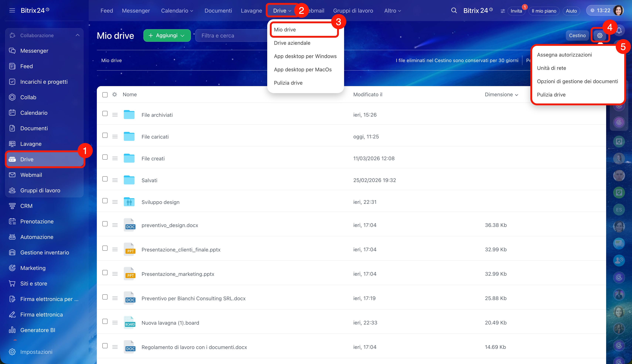The width and height of the screenshot is (632, 364).
Task: Choose Drive aziendale from Drive menu
Action: [292, 43]
